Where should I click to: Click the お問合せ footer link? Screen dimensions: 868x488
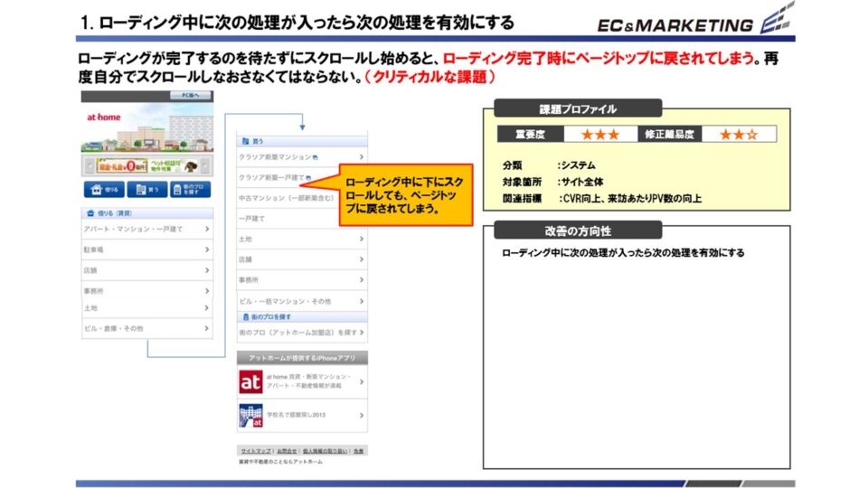tap(287, 451)
